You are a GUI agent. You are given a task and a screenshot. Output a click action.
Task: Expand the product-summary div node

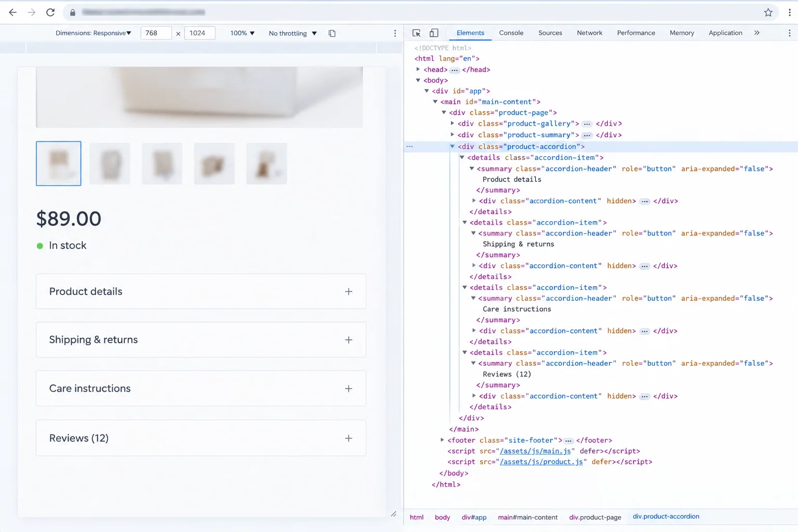(453, 135)
